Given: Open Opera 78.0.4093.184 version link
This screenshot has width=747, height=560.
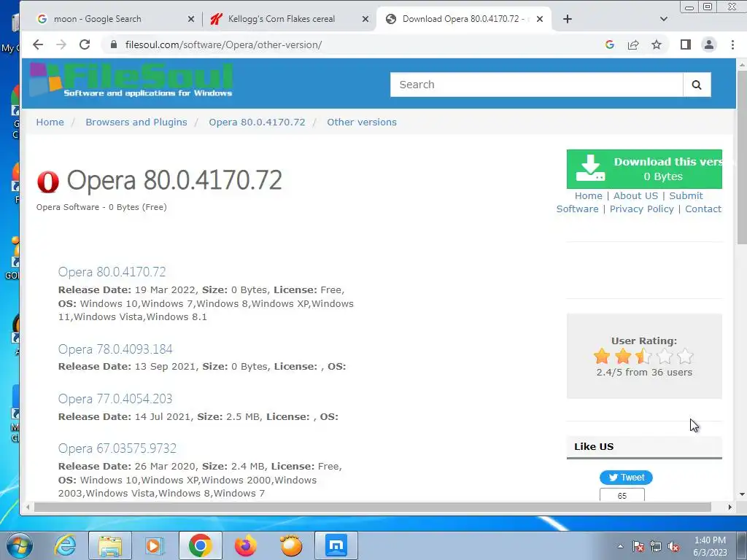Looking at the screenshot, I should (x=115, y=349).
